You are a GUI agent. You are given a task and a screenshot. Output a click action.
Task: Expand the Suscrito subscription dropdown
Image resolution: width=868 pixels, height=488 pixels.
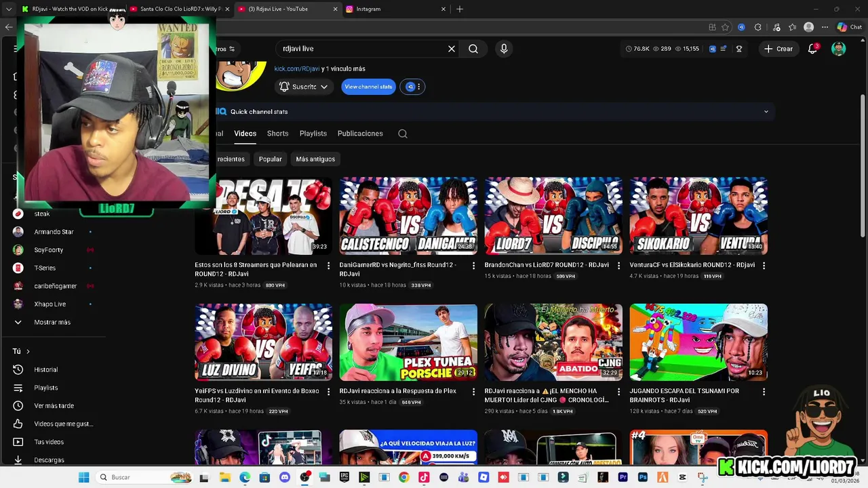[304, 87]
